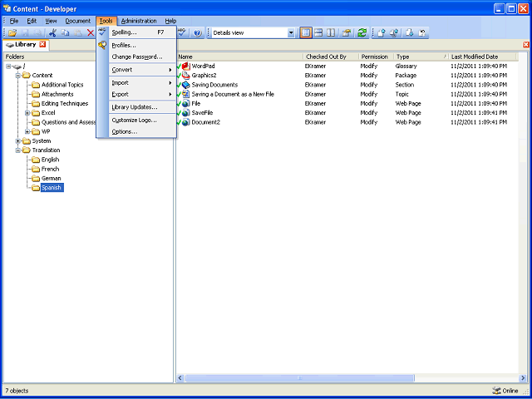The image size is (532, 399).
Task: Select the French folder
Action: point(50,169)
